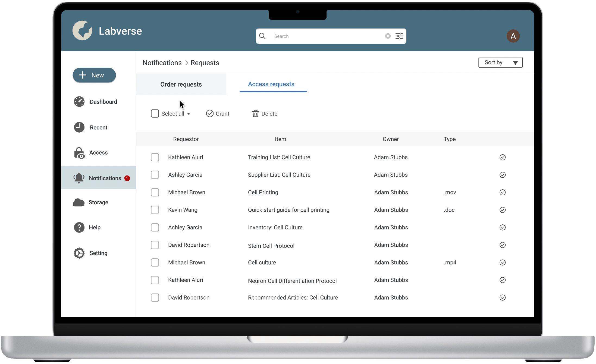
Task: Open the Help question mark icon
Action: pos(79,227)
